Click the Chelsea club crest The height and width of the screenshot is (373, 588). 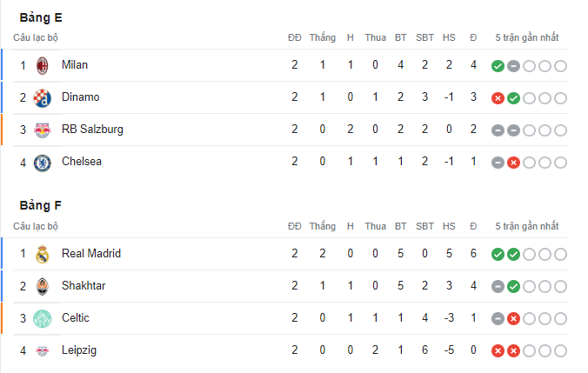click(x=43, y=163)
